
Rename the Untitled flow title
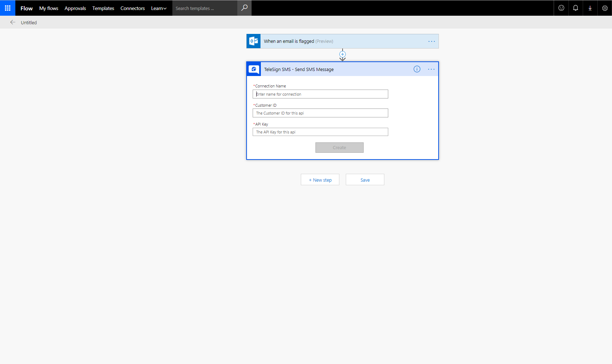[x=29, y=22]
